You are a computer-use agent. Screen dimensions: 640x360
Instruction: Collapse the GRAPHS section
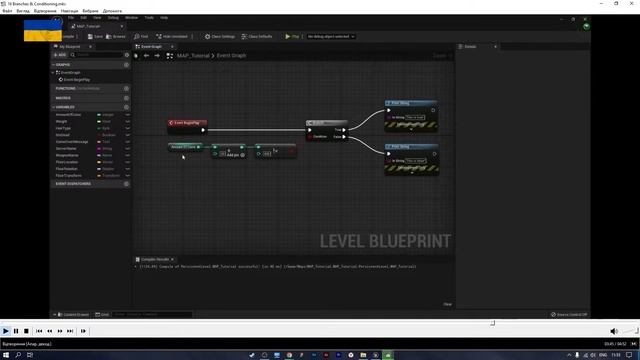pos(53,65)
